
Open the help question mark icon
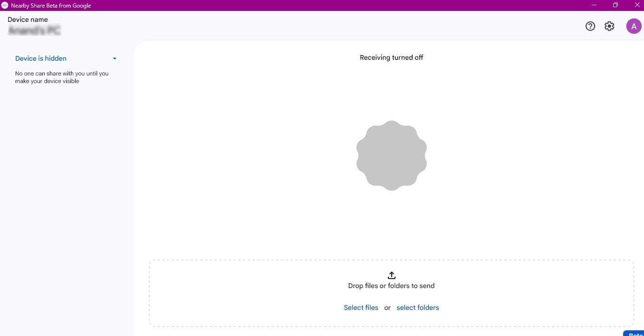click(x=590, y=27)
